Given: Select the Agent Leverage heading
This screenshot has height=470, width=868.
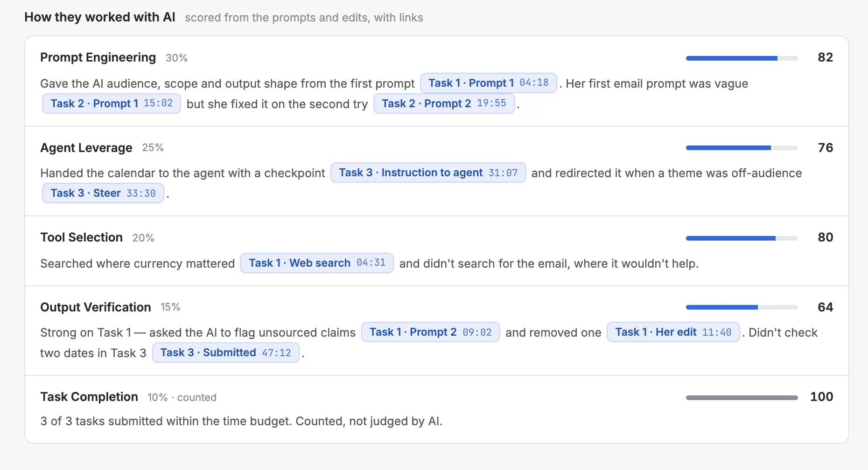Looking at the screenshot, I should click(x=86, y=148).
